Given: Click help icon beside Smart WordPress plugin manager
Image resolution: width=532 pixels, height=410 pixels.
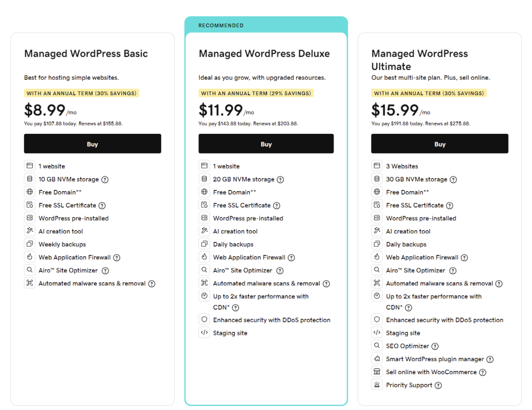Looking at the screenshot, I should tap(490, 359).
